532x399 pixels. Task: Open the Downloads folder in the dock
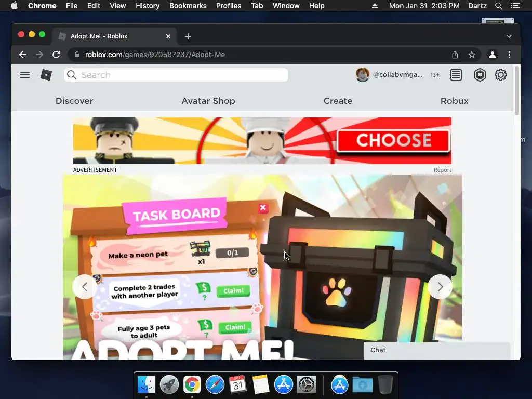[362, 385]
